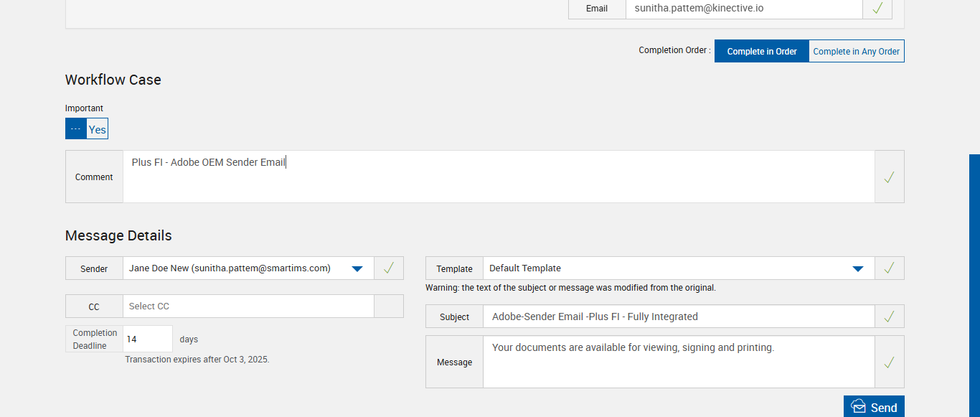Click the checkmark icon beside Email field
This screenshot has width=980, height=417.
point(877,9)
